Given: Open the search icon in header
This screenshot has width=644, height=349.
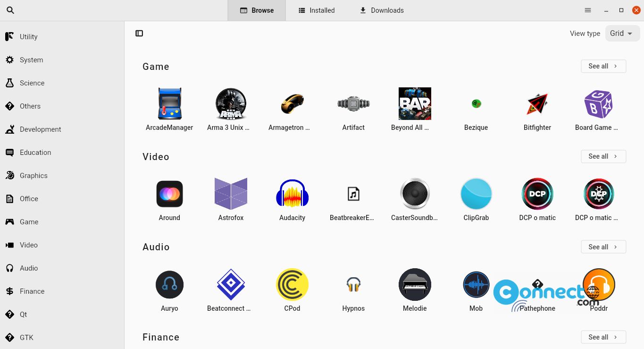Looking at the screenshot, I should pyautogui.click(x=10, y=10).
